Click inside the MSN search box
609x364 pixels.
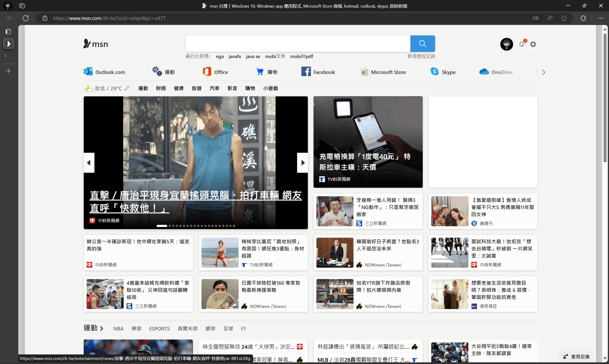297,44
